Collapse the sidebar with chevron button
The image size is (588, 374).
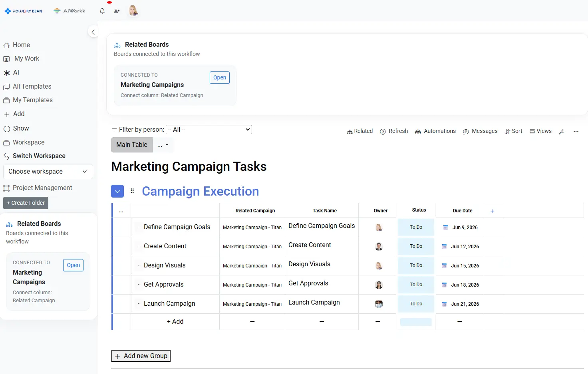coord(93,32)
